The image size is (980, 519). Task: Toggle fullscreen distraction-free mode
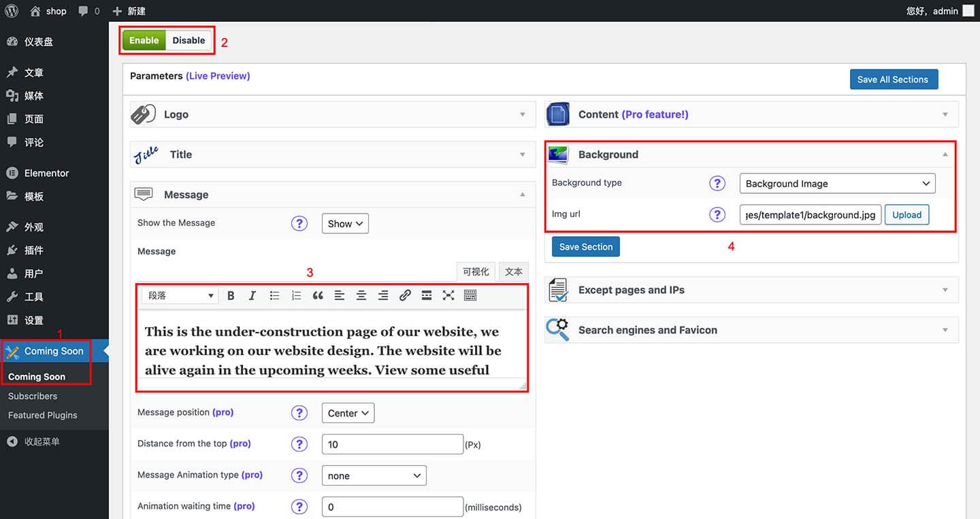(x=448, y=295)
